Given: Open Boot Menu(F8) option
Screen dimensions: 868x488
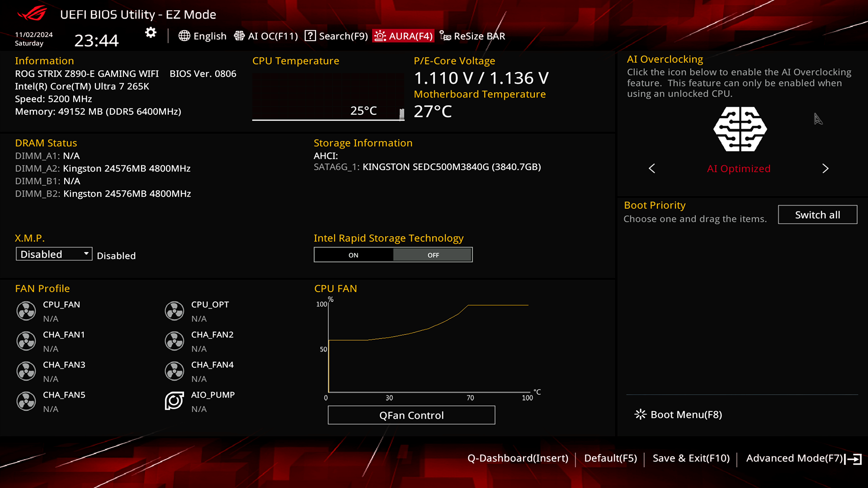Looking at the screenshot, I should click(679, 414).
